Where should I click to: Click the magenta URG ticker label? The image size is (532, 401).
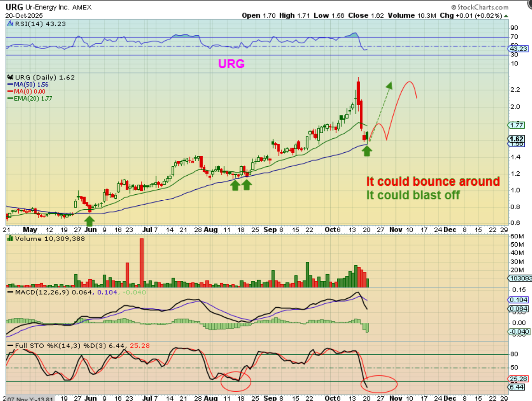tap(231, 64)
